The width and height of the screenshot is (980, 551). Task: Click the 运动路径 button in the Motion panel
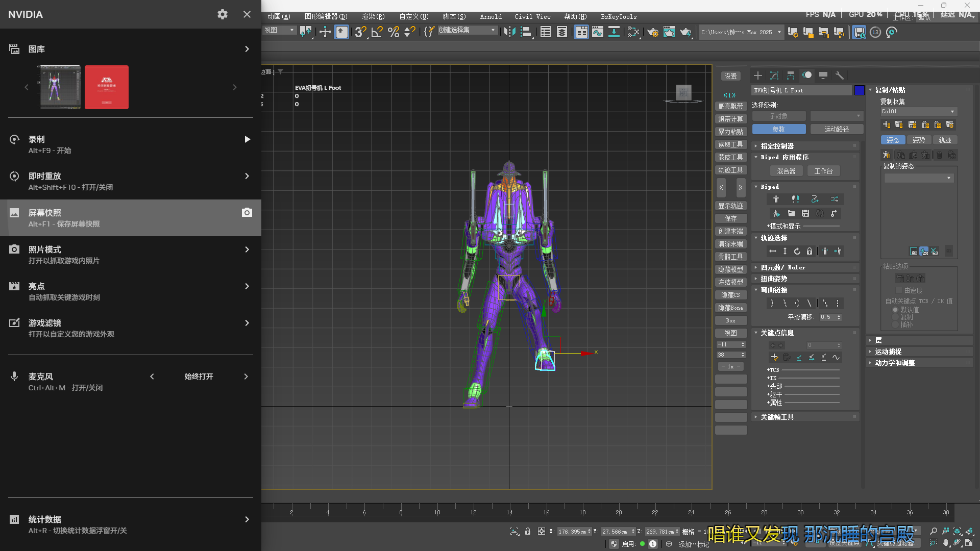pyautogui.click(x=836, y=129)
